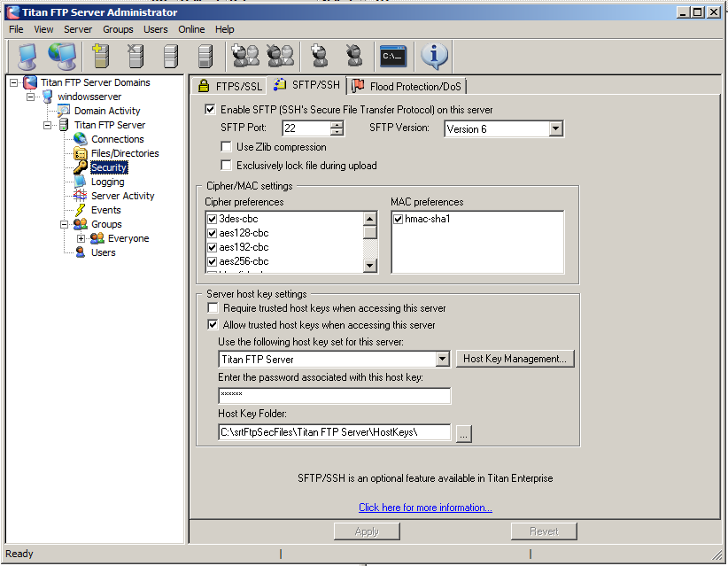Expand the Everyone group node
The height and width of the screenshot is (566, 728).
point(81,238)
